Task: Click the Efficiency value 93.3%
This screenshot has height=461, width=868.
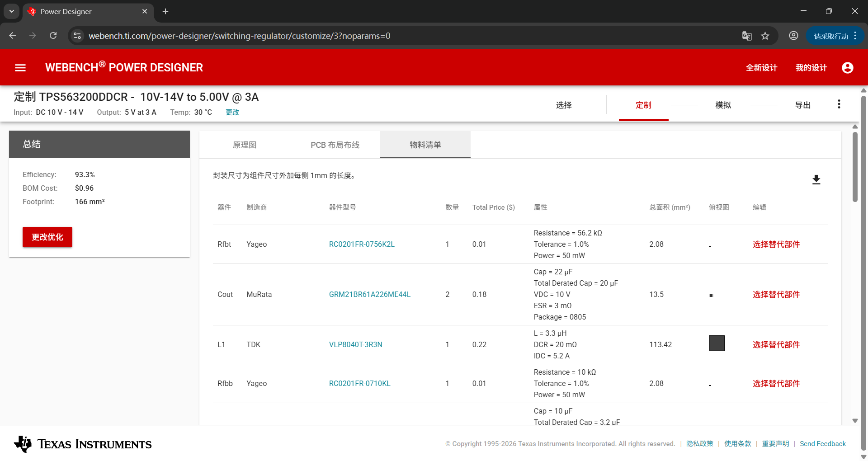Action: point(85,174)
